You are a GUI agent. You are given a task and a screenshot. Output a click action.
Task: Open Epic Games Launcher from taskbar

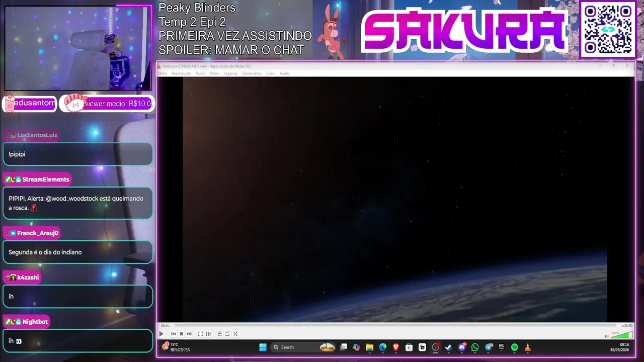click(501, 347)
